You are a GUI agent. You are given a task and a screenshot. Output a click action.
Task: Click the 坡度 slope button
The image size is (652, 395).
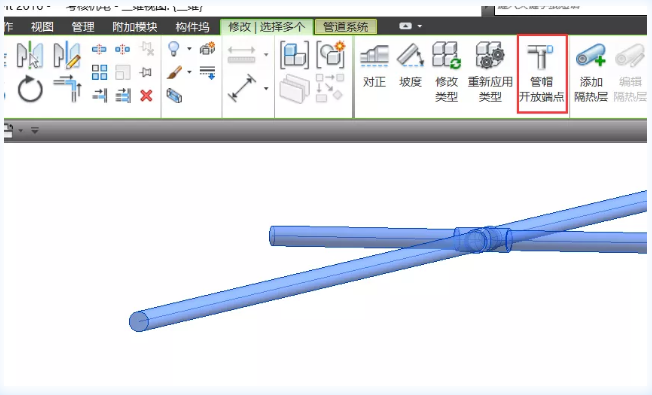410,65
